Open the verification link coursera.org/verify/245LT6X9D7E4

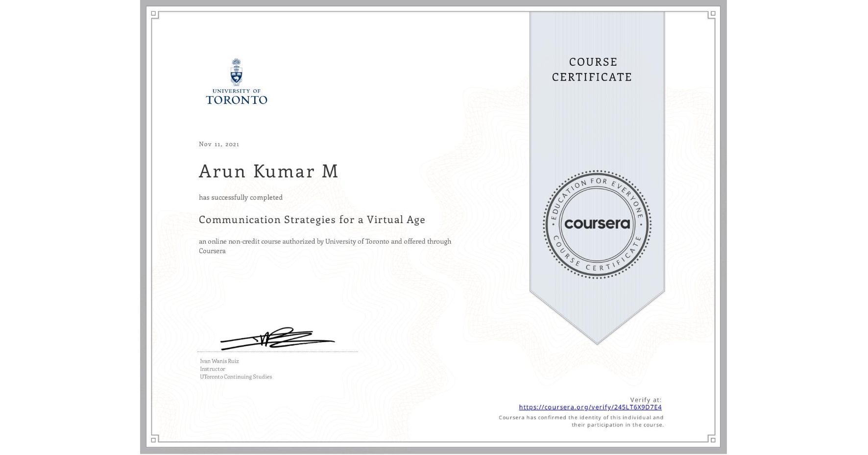pos(590,407)
